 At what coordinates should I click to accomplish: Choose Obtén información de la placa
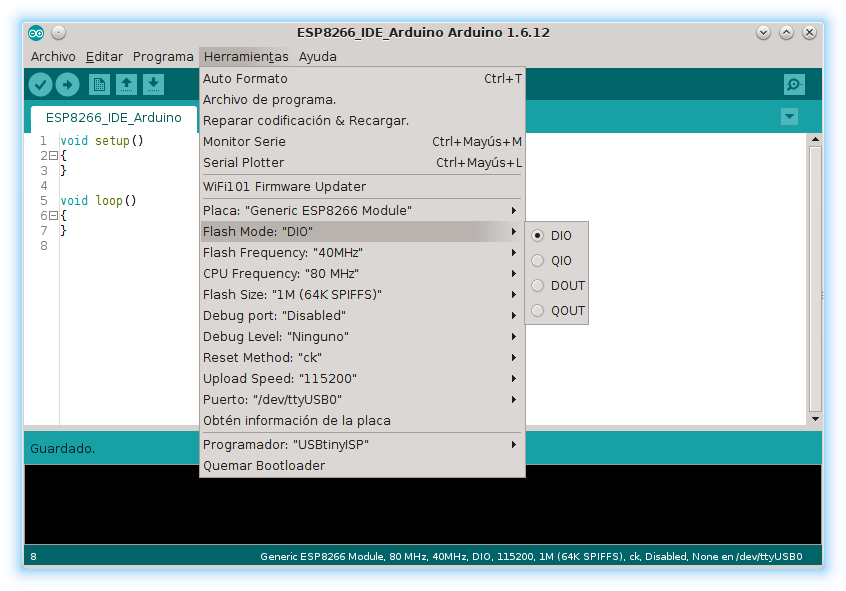pyautogui.click(x=362, y=421)
